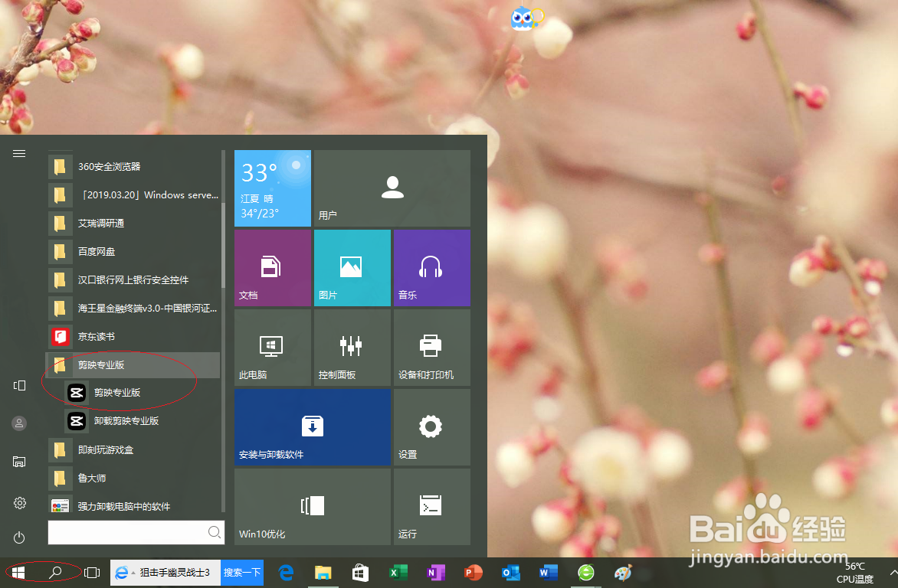Screen dimensions: 898x588
Task: Launch Excel from taskbar
Action: (398, 573)
